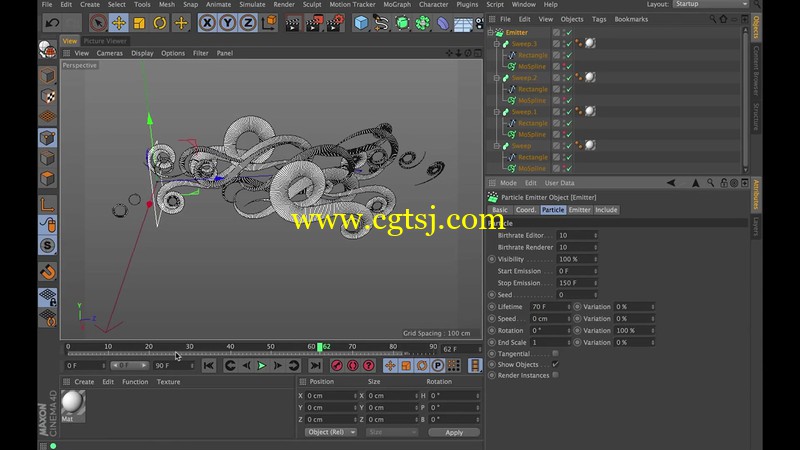The width and height of the screenshot is (800, 450).
Task: Open the Sculpt menu
Action: [x=312, y=5]
